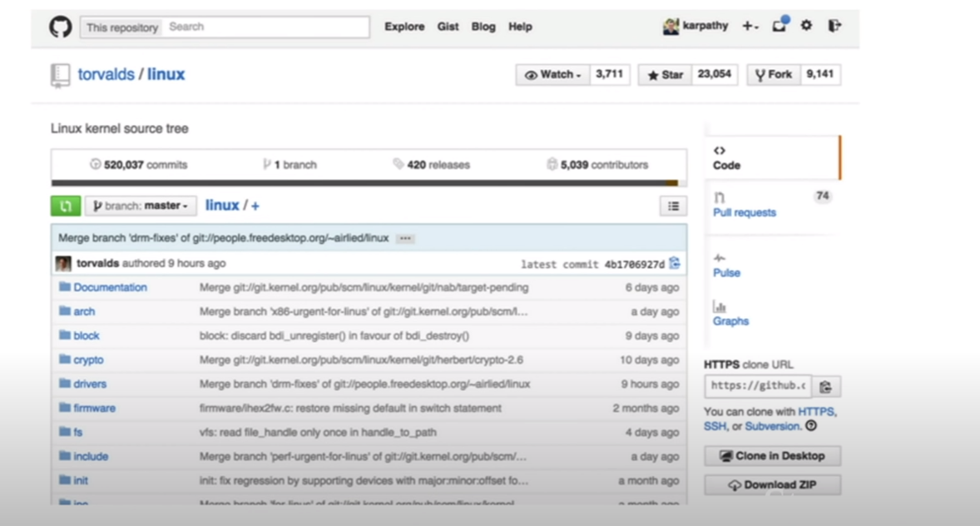Open the include folder

tap(91, 457)
